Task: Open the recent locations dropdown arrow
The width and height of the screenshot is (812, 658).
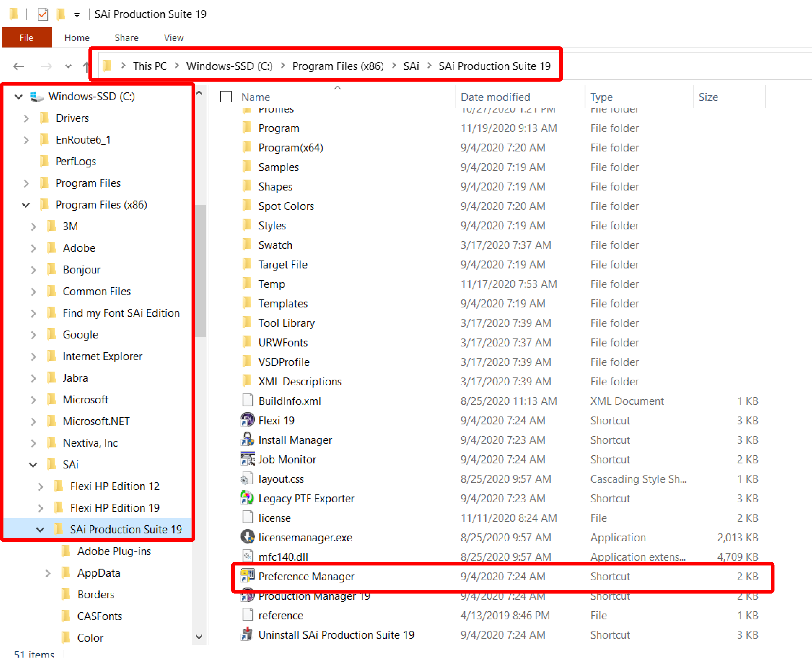Action: 68,66
